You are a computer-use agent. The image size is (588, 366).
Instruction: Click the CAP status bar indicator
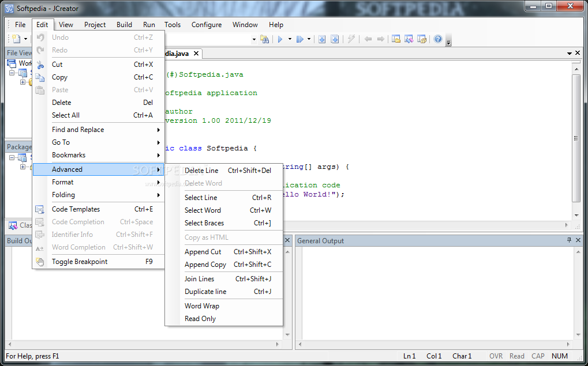click(x=538, y=356)
